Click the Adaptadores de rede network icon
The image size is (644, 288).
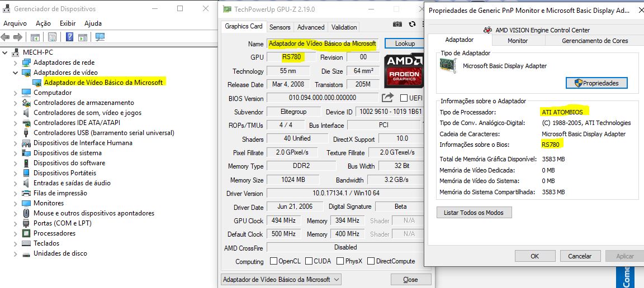coord(26,63)
